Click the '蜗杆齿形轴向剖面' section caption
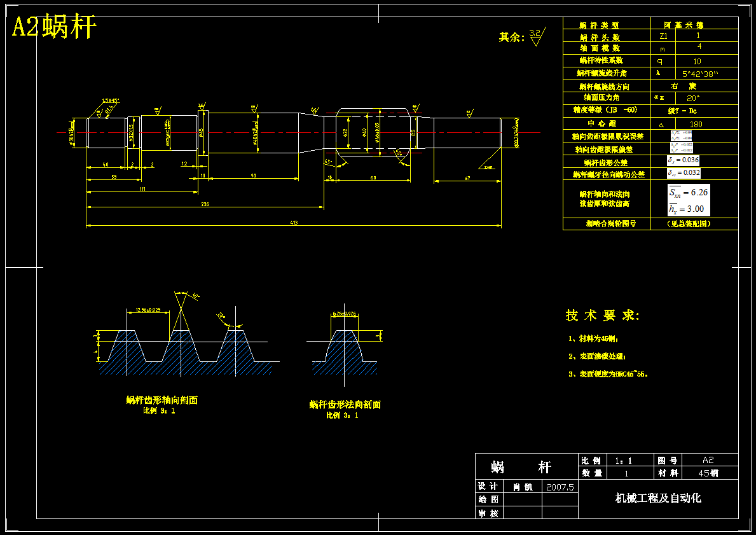 (162, 400)
